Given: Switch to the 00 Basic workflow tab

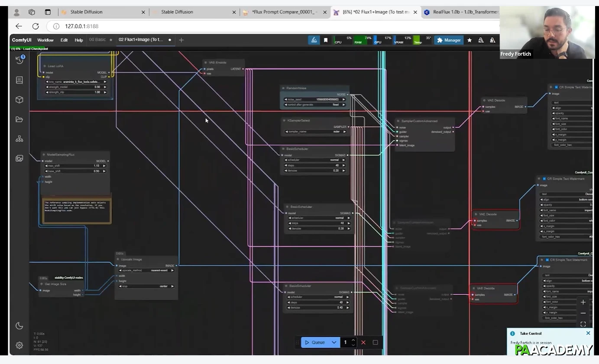Looking at the screenshot, I should click(x=97, y=40).
